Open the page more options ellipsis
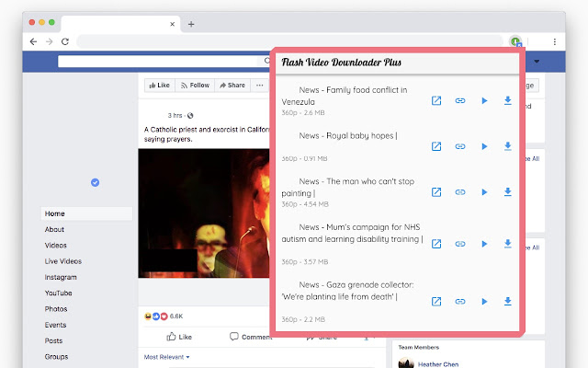Screen dimensions: 588x368 (x=259, y=86)
